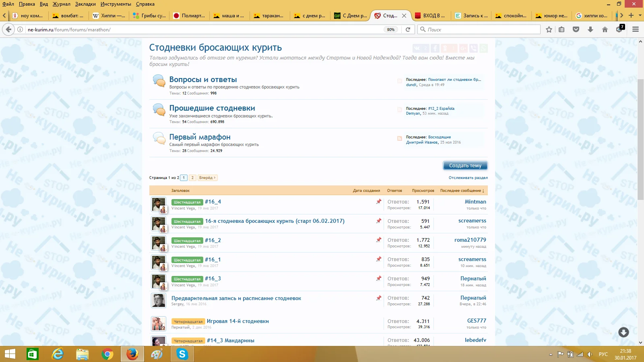Click the scroll-to-bottom round arrow icon
Screen dimensions: 644x362
[623, 332]
